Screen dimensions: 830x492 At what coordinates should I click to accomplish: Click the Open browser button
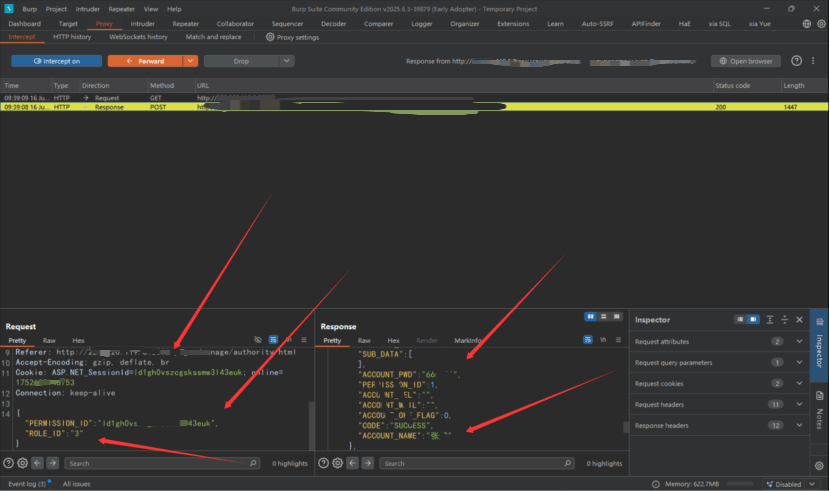coord(746,61)
